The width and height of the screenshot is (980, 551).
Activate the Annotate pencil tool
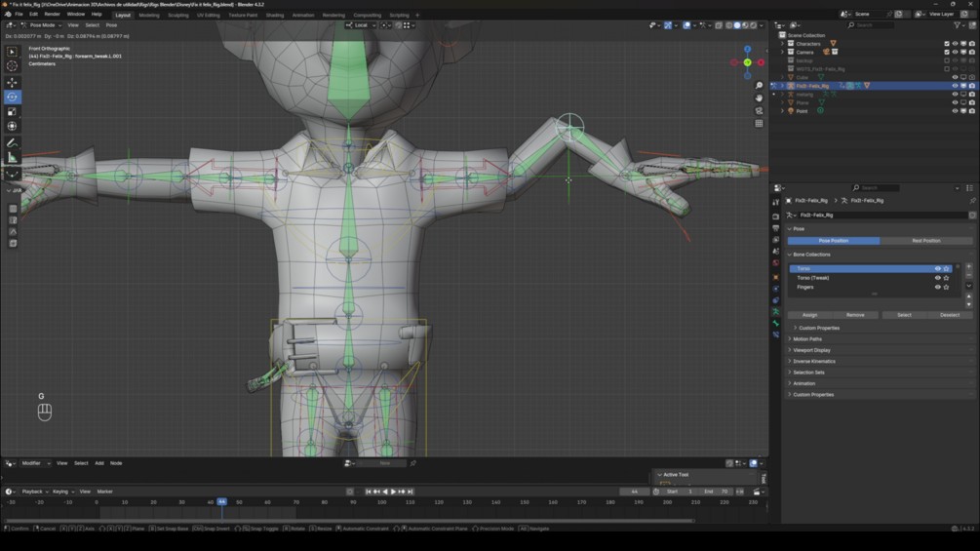tap(13, 143)
